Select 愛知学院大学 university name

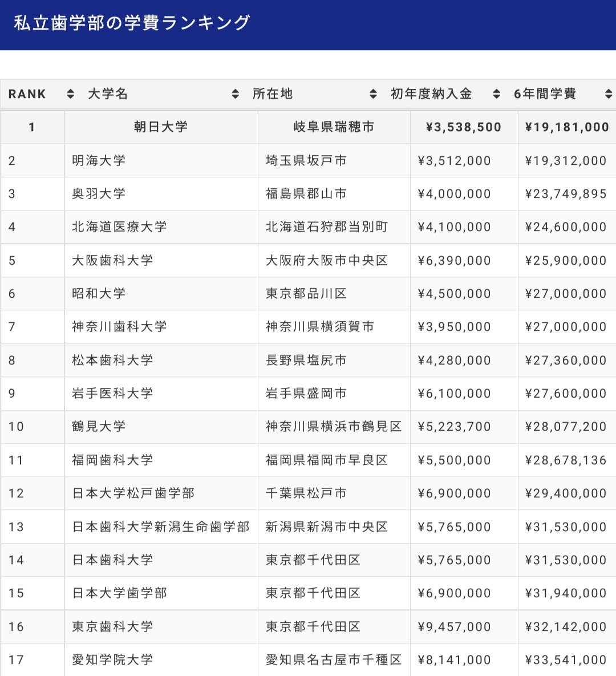[x=112, y=659]
